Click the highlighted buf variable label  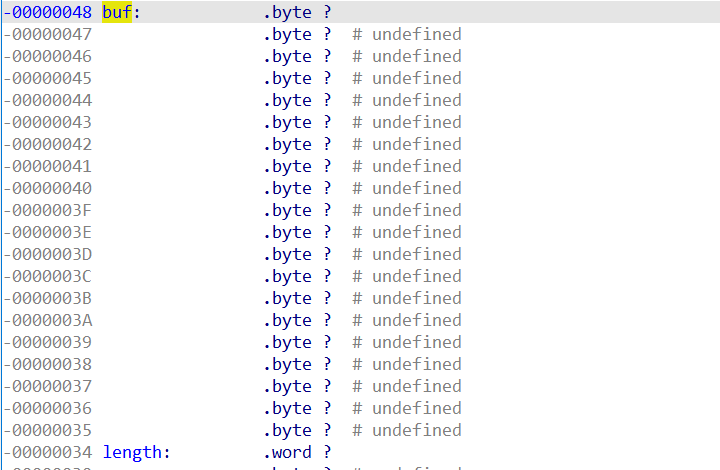coord(116,13)
